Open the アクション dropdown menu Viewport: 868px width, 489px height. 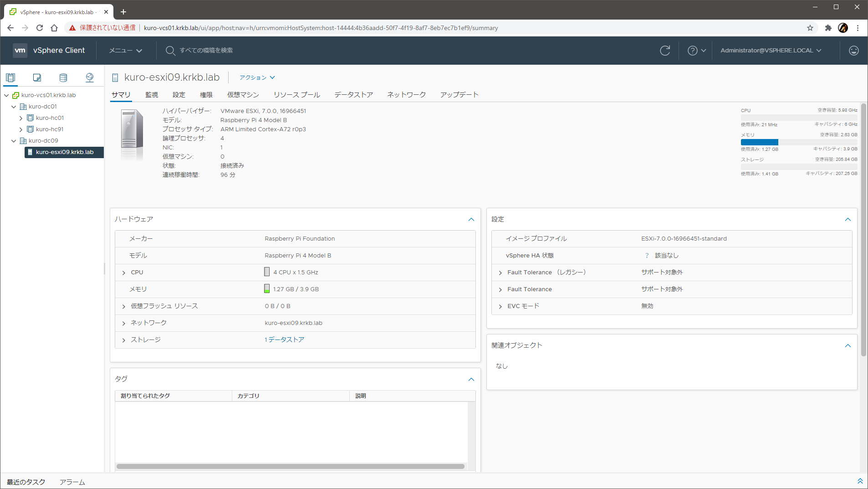coord(257,78)
